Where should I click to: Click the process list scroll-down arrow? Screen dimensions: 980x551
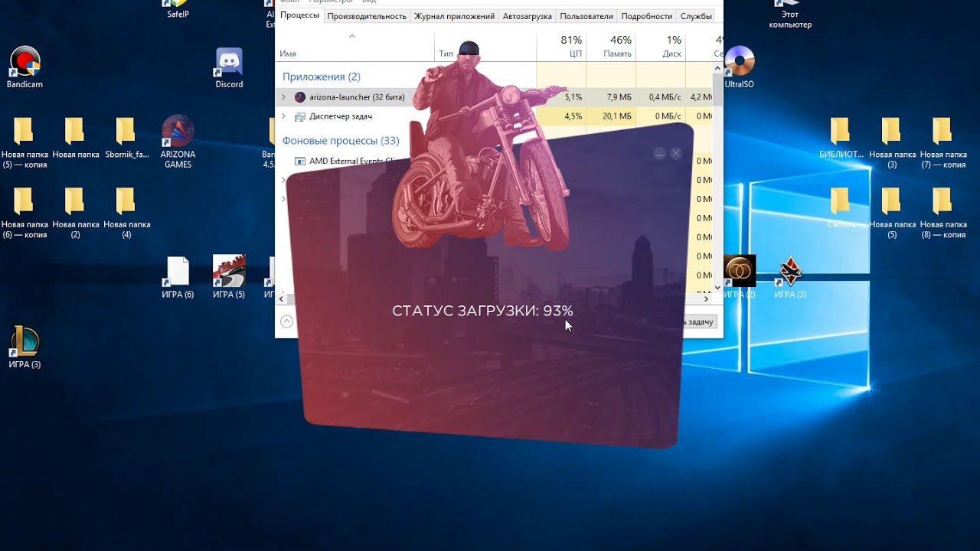coord(717,287)
